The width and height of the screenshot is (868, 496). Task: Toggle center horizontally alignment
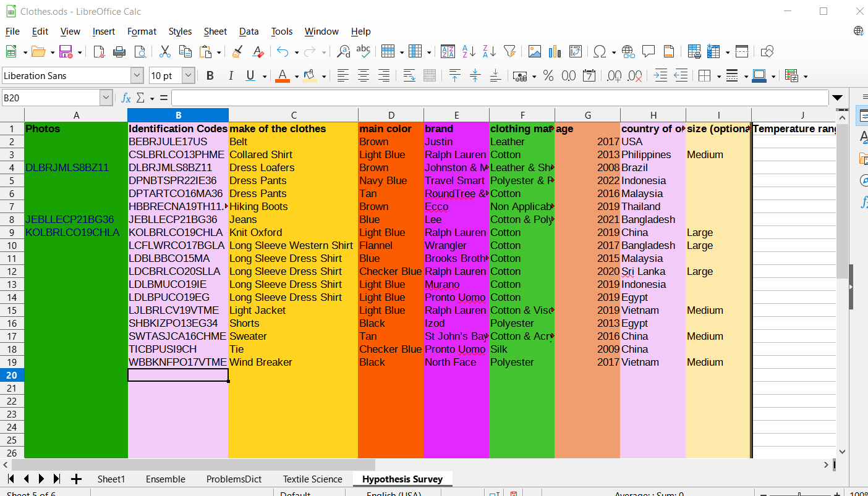coord(364,76)
